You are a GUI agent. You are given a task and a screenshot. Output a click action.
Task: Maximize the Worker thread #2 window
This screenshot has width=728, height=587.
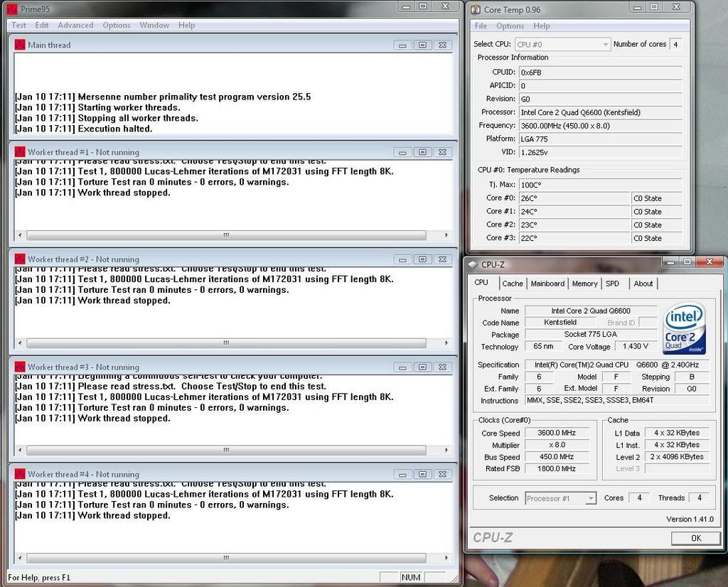pos(422,259)
